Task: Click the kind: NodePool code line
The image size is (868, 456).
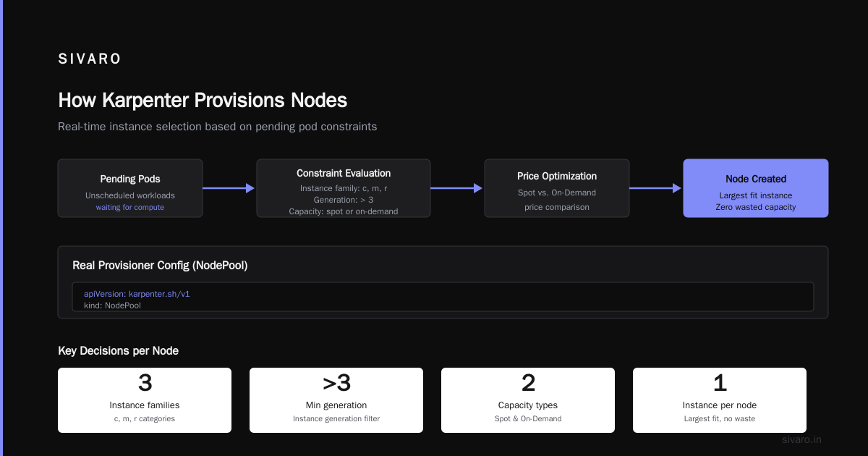Action: [x=112, y=305]
